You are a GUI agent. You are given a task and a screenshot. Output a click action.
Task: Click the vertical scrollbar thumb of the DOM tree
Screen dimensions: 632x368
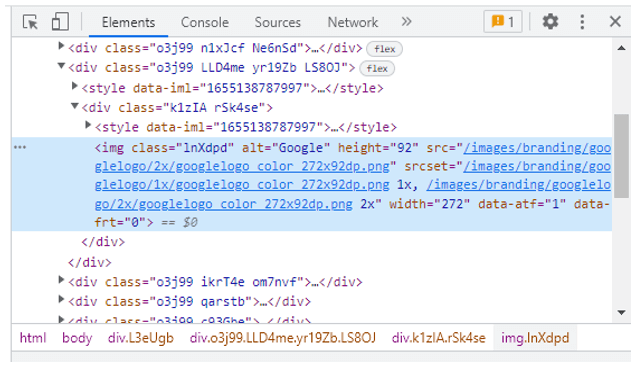point(621,156)
